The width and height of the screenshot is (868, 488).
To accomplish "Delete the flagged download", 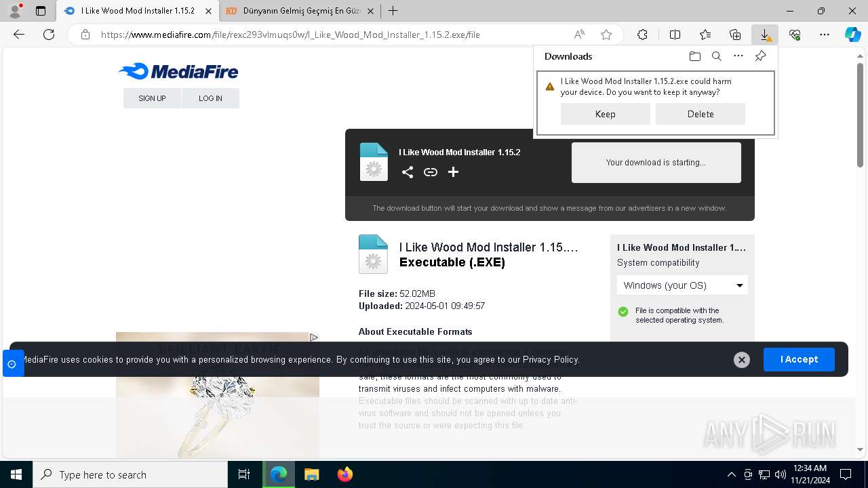I will [701, 114].
